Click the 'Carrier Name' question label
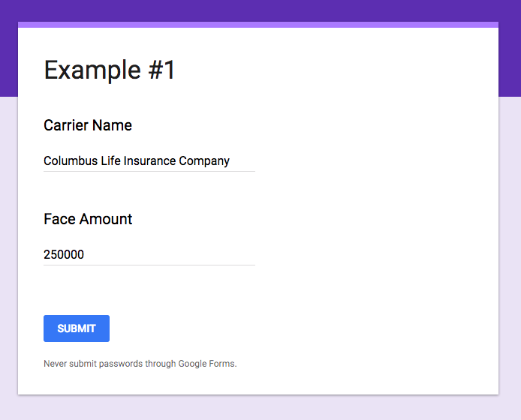The height and width of the screenshot is (420, 521). point(88,125)
